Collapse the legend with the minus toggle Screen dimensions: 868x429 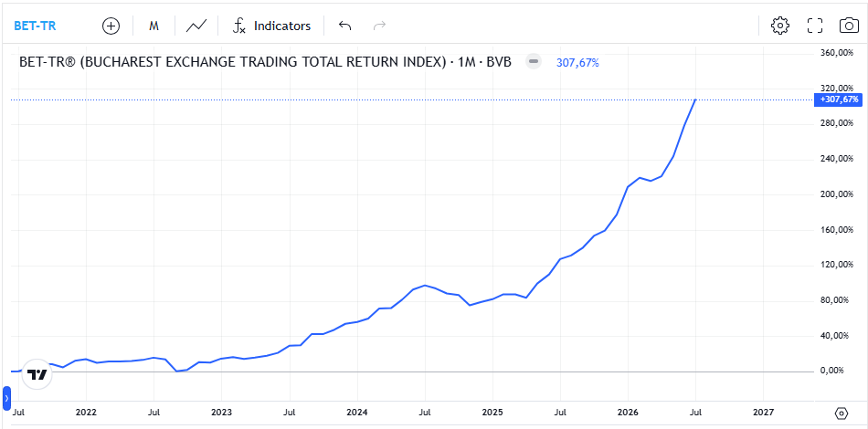click(x=534, y=61)
